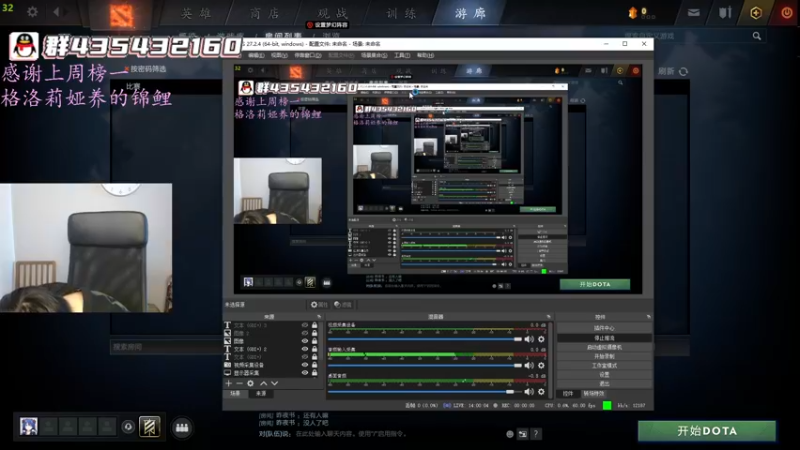
Task: Open source properties gear below sources list
Action: click(251, 383)
